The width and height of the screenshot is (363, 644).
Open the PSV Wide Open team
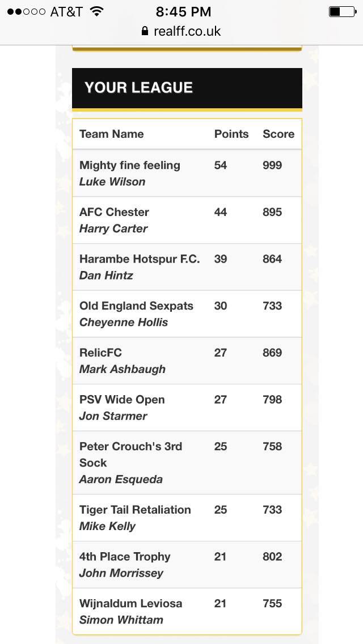tap(187, 408)
